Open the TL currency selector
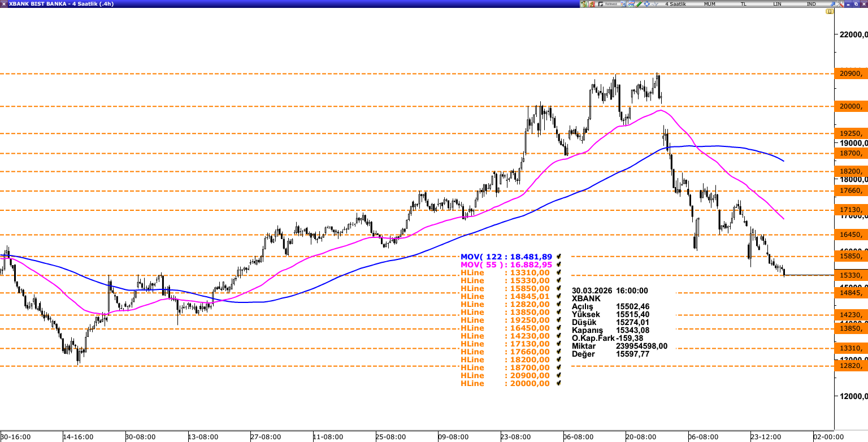The width and height of the screenshot is (868, 442). pyautogui.click(x=744, y=4)
